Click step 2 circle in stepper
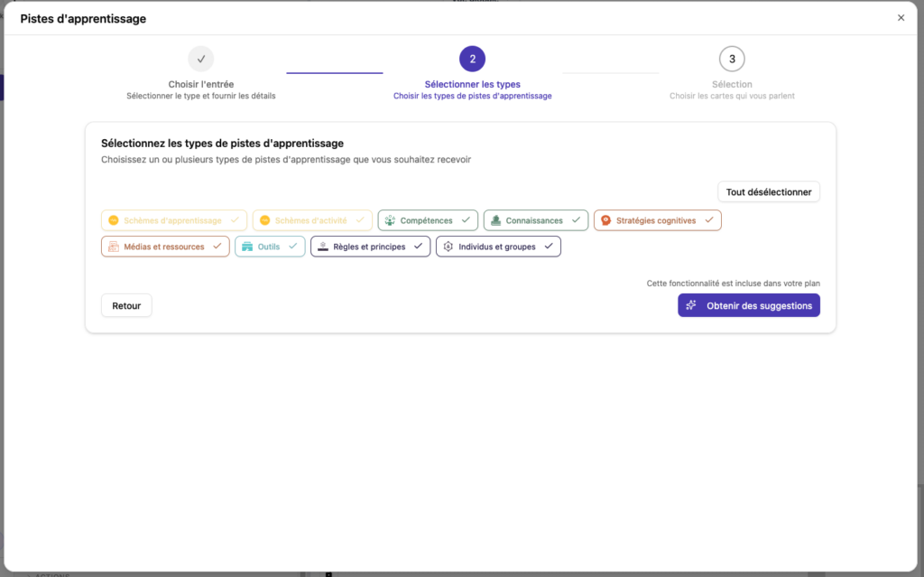924x577 pixels. click(x=472, y=59)
